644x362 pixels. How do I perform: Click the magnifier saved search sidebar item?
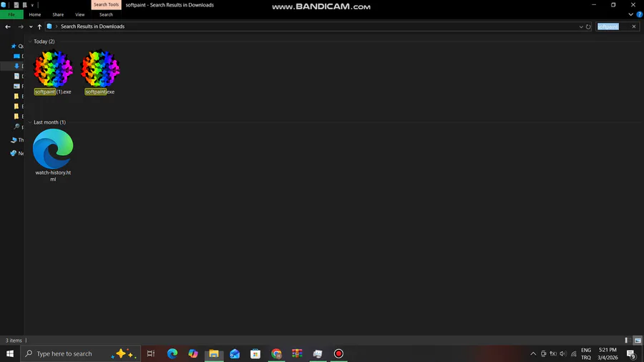pos(16,127)
